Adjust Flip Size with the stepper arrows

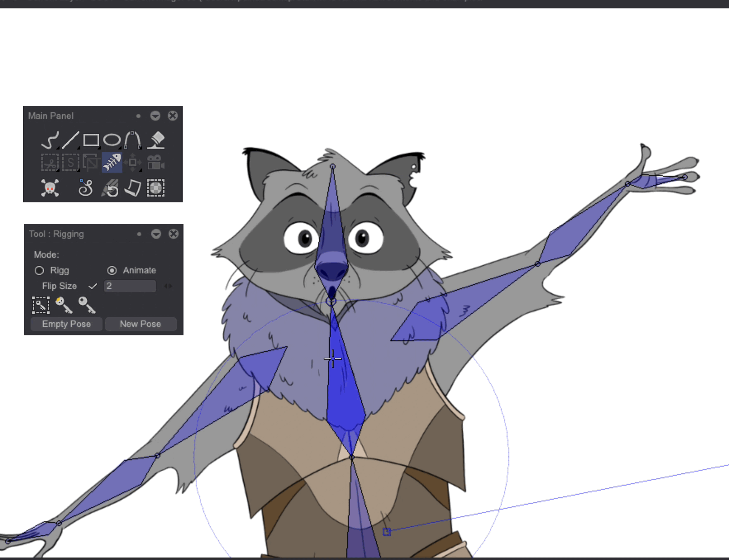tap(168, 286)
